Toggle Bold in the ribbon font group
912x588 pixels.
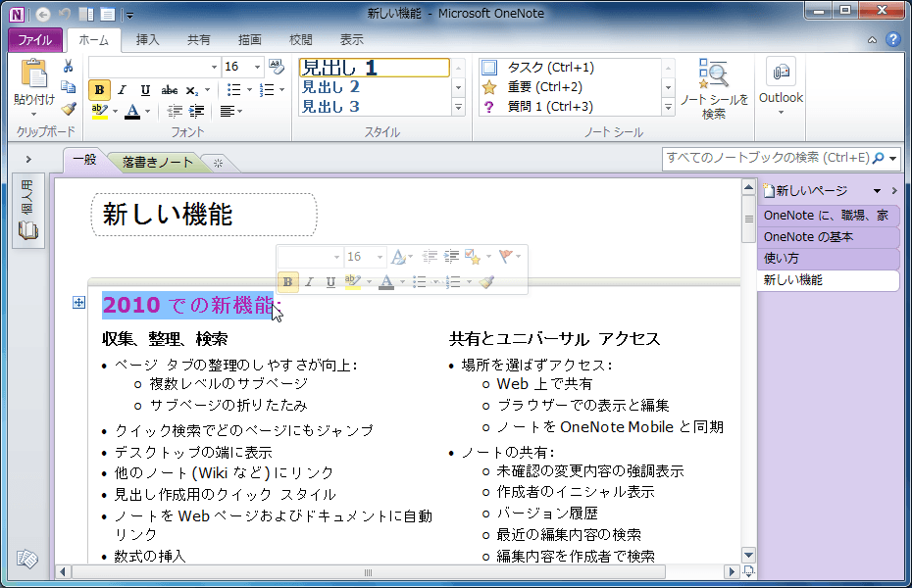(99, 90)
